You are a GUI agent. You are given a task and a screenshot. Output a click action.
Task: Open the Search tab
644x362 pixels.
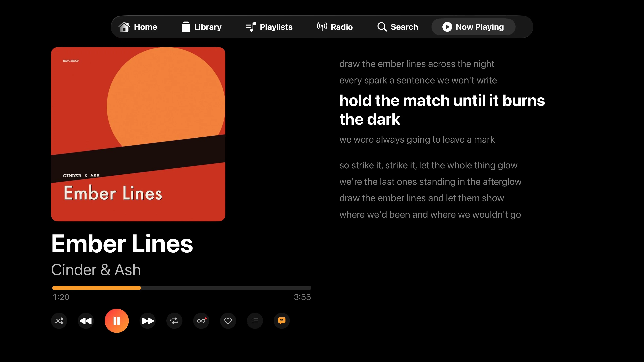click(397, 27)
